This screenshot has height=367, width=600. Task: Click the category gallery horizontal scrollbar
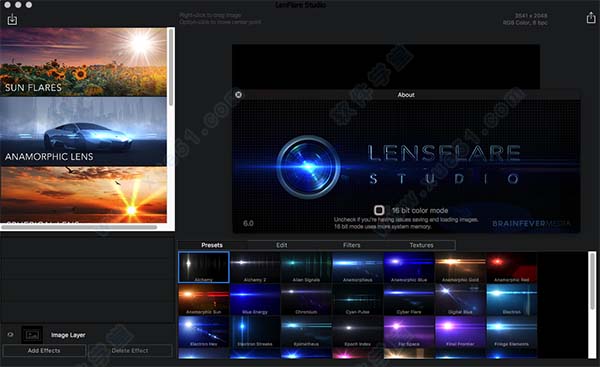(x=79, y=227)
